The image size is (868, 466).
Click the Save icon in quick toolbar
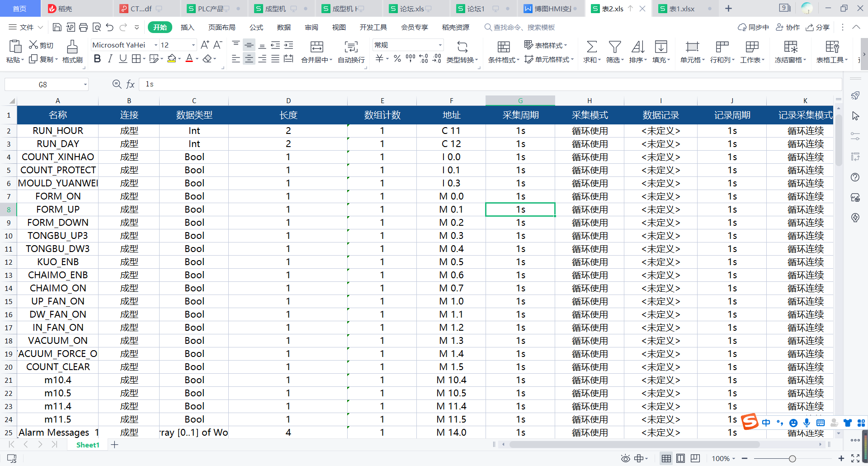point(57,28)
